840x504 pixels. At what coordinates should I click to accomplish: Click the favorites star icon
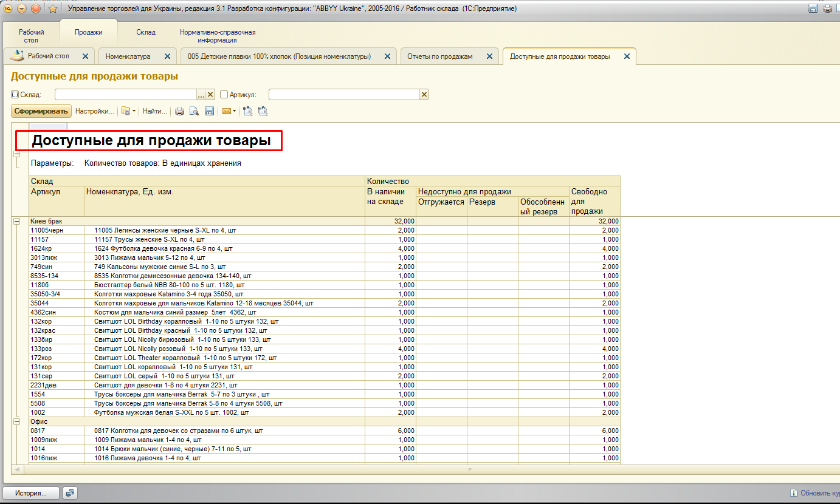52,9
